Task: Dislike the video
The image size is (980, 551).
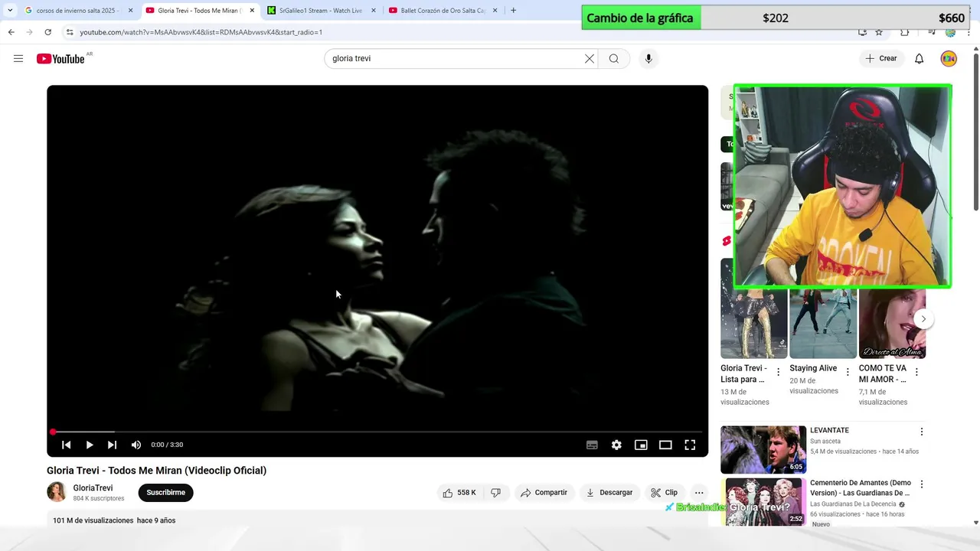Action: pyautogui.click(x=496, y=493)
